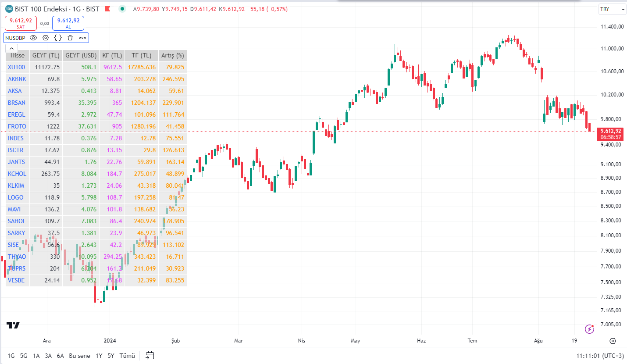Click the red flag next to symbol
This screenshot has width=627, height=364.
(107, 9)
